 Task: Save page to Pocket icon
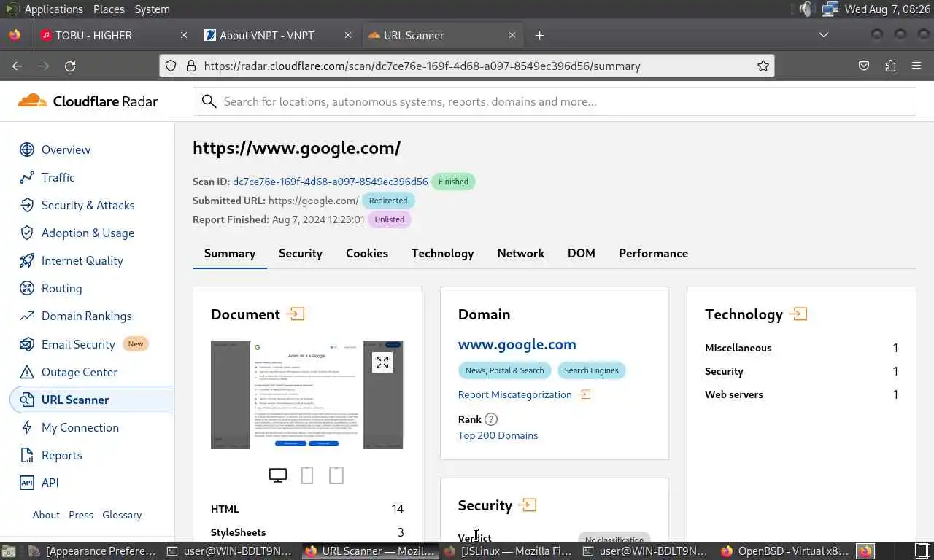pos(864,66)
